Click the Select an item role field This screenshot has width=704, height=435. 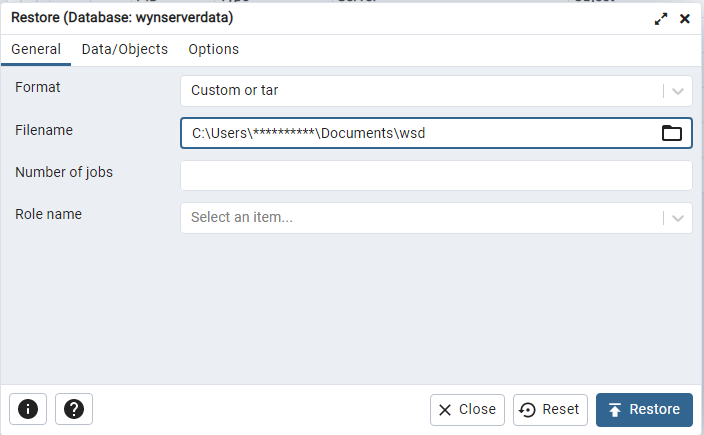420,218
